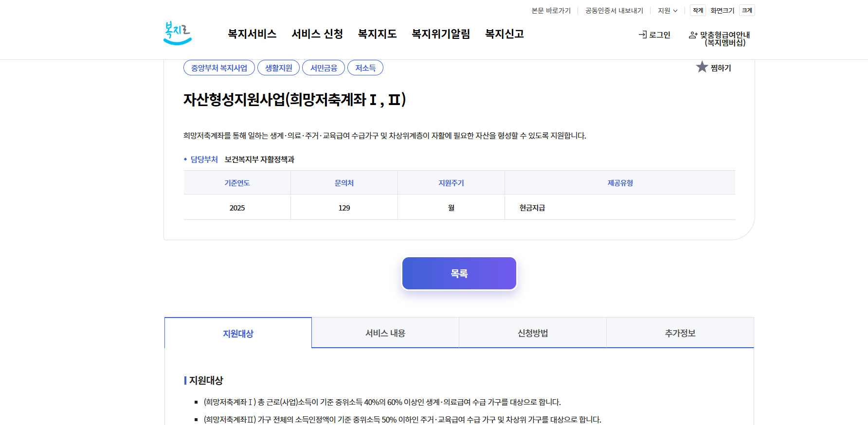This screenshot has height=425, width=868.
Task: Switch to the 서비스 내용 tab
Action: [385, 333]
